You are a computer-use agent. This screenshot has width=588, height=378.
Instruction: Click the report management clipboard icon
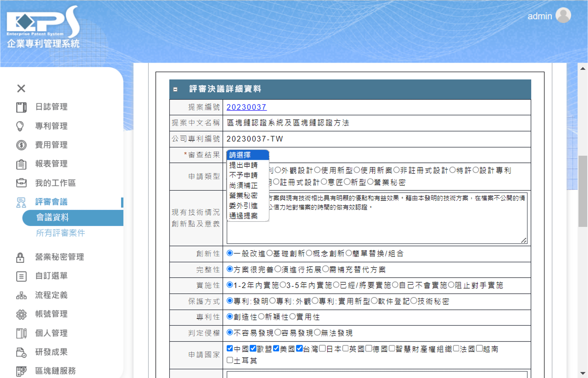(x=21, y=164)
